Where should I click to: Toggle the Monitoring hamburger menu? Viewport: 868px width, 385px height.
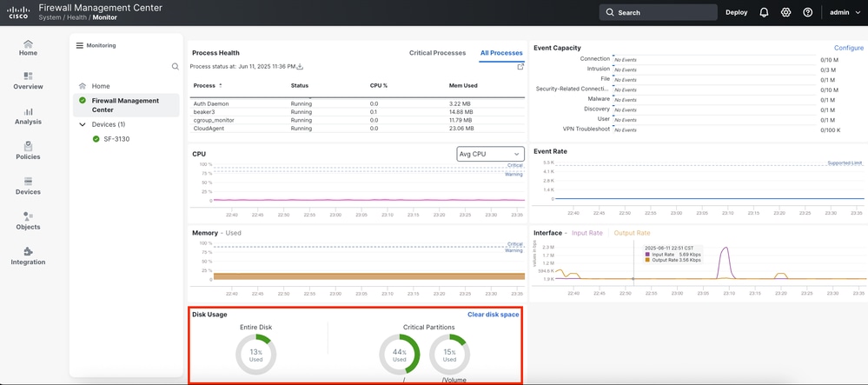[x=80, y=45]
